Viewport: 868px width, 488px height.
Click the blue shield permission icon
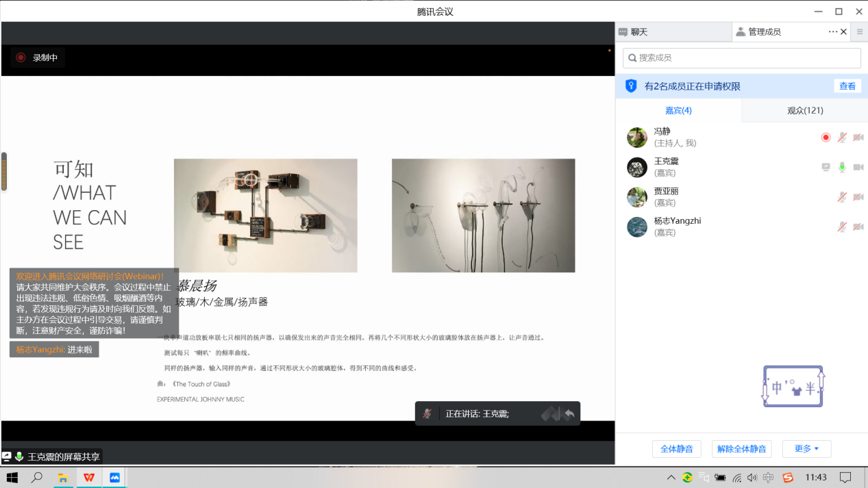[632, 86]
